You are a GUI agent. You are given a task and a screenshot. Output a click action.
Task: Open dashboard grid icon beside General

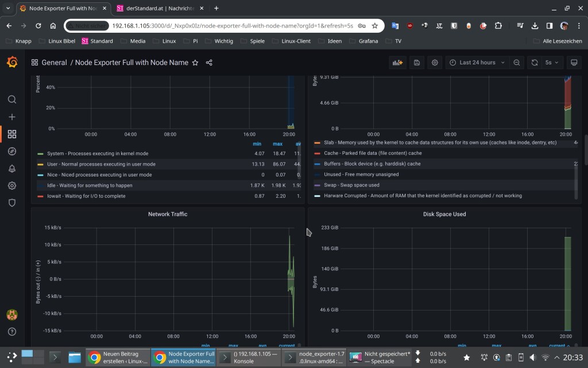(x=34, y=63)
